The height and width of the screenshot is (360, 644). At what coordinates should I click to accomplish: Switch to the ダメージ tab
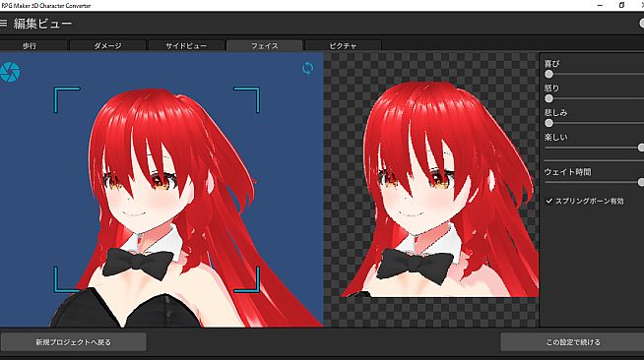point(107,45)
